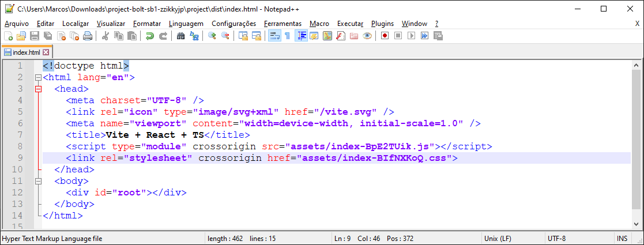Open the Visualizar menu
This screenshot has height=245, width=644.
coord(111,24)
